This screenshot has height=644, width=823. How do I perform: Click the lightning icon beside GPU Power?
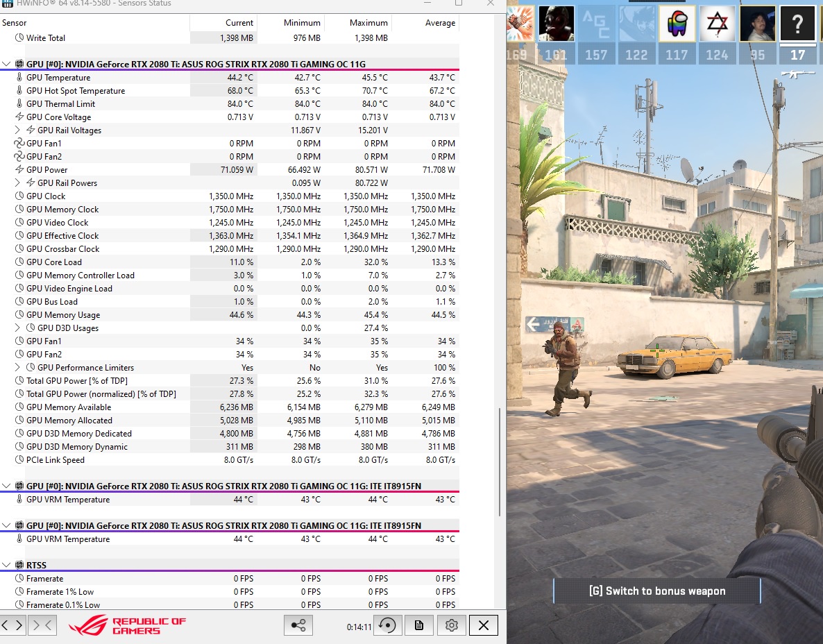coord(19,169)
